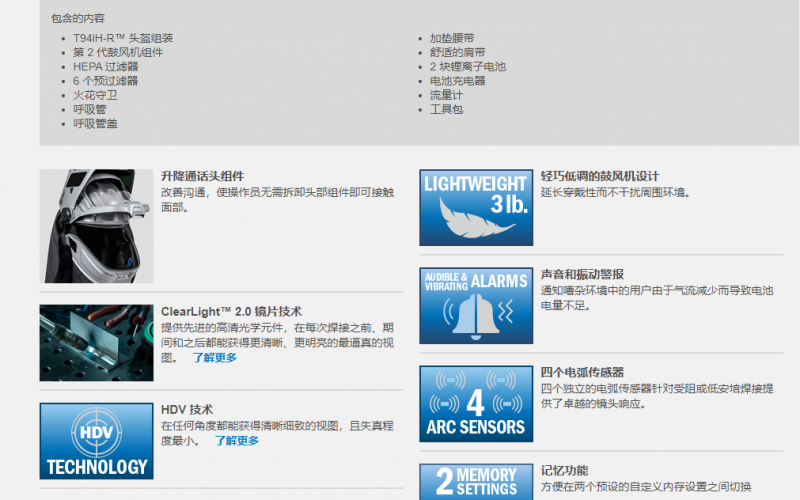Select the 记忆功能 heading
This screenshot has width=800, height=500.
point(564,470)
